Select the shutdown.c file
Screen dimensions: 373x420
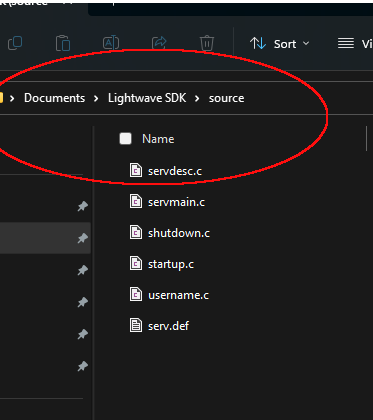[x=170, y=233]
